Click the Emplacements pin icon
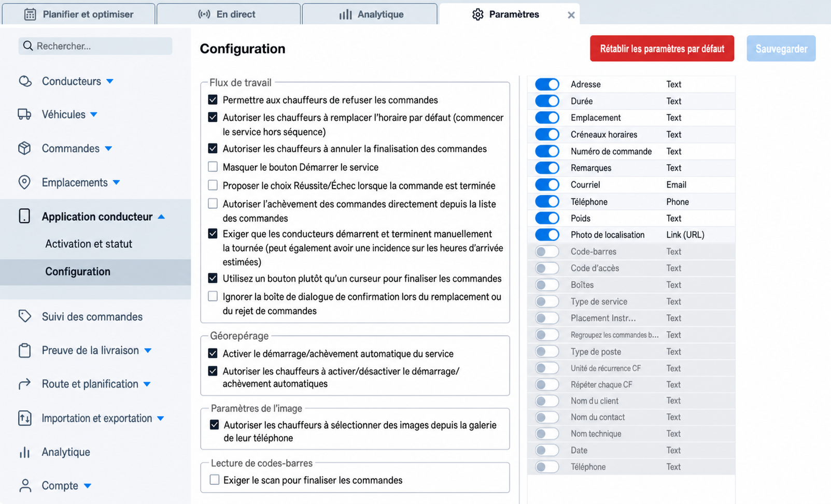The height and width of the screenshot is (504, 831). point(24,182)
